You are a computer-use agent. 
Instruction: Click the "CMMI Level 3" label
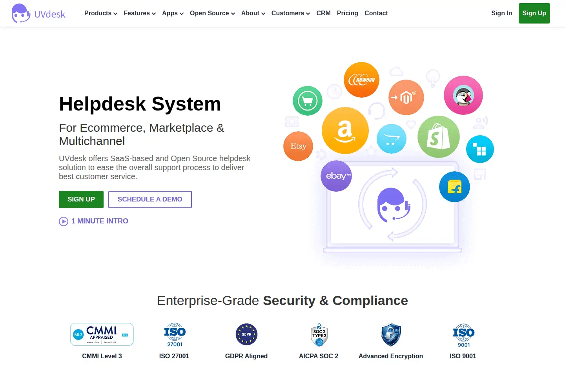click(x=102, y=356)
